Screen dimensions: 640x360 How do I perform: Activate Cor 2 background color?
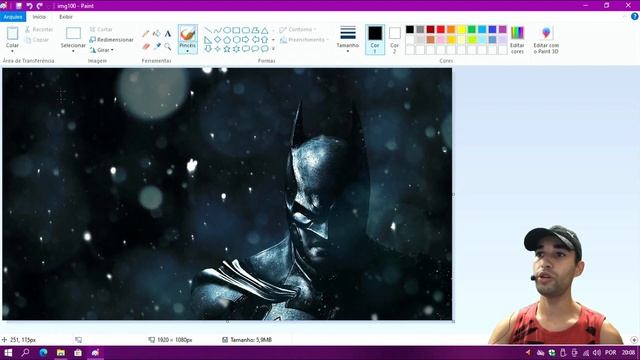coord(394,40)
